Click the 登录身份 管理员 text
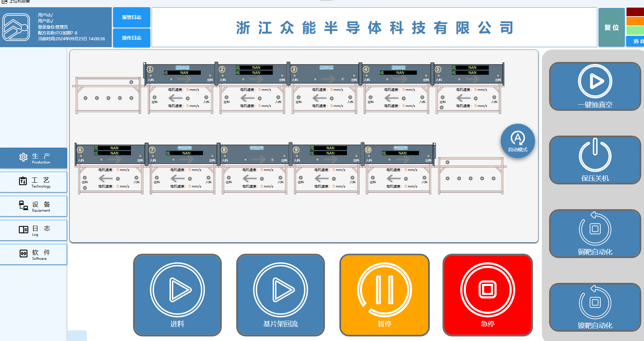The image size is (644, 341). click(53, 27)
